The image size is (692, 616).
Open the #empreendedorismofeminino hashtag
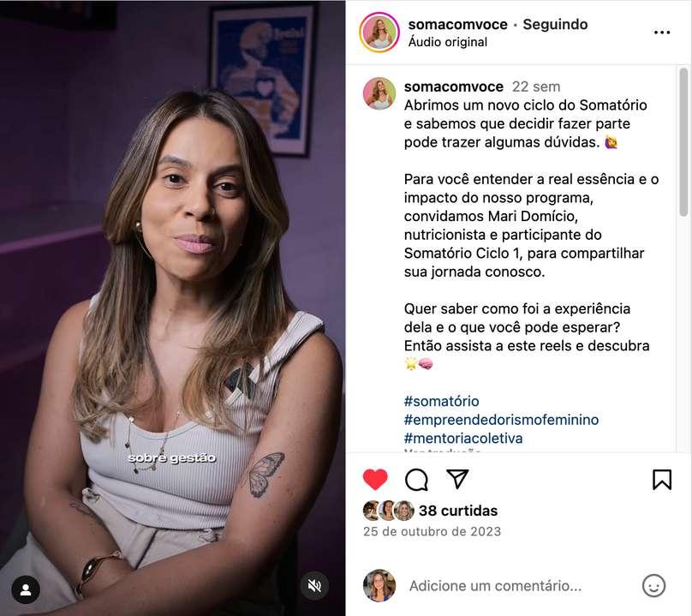click(x=501, y=420)
